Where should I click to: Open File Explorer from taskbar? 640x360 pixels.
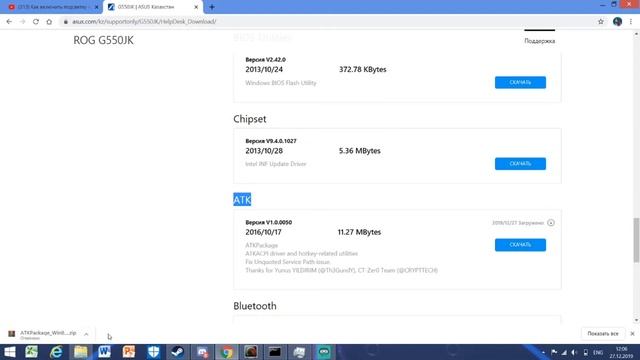tap(80, 352)
